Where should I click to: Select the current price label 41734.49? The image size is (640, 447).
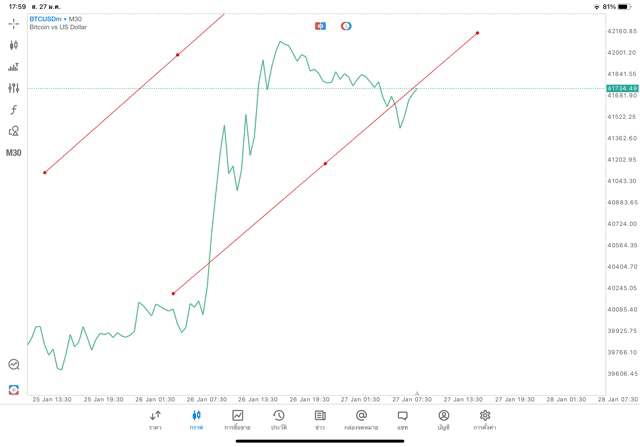(x=621, y=88)
